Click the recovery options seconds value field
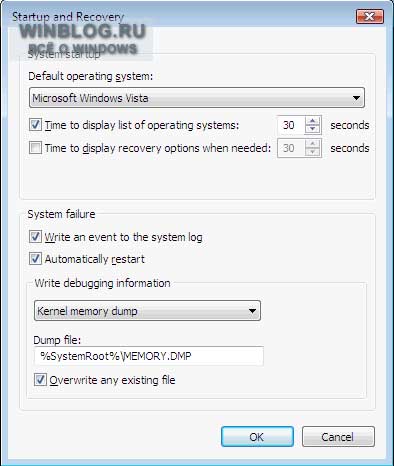This screenshot has height=466, width=394. 291,148
